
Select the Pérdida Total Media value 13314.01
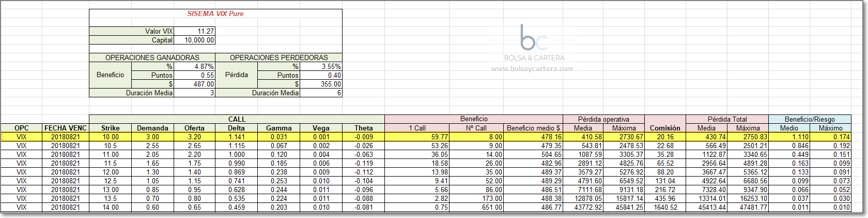[706, 198]
